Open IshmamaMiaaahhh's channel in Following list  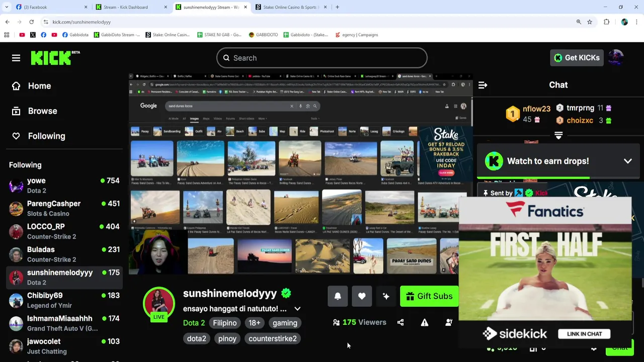coord(64,323)
